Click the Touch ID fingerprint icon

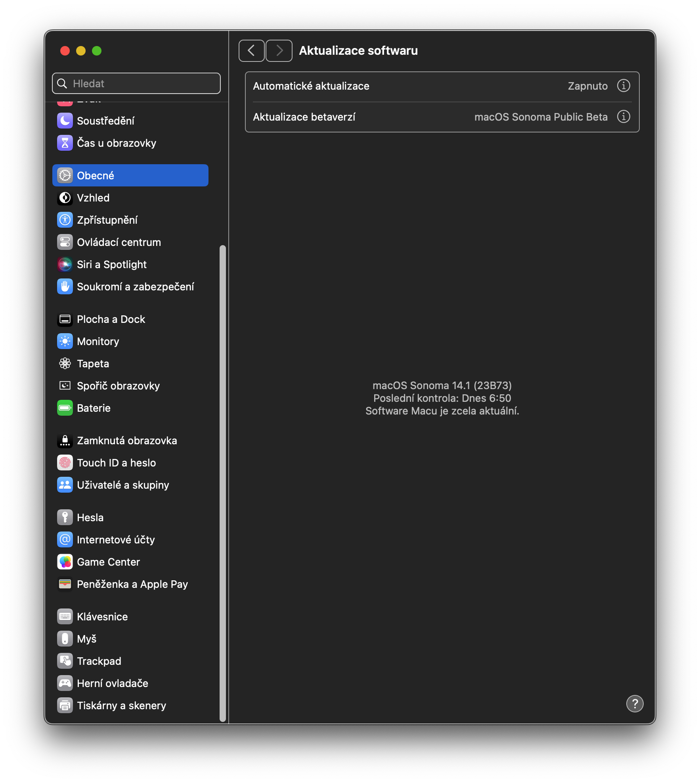(x=65, y=463)
